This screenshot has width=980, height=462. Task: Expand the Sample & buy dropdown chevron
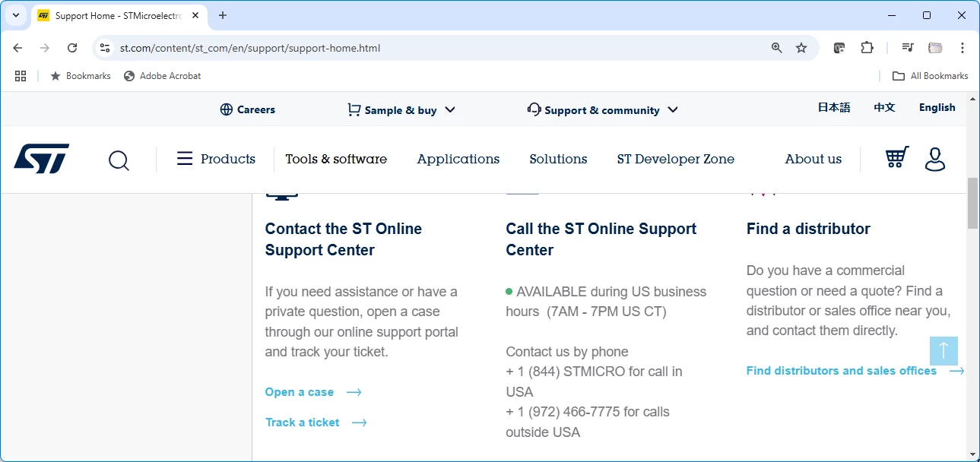(450, 109)
